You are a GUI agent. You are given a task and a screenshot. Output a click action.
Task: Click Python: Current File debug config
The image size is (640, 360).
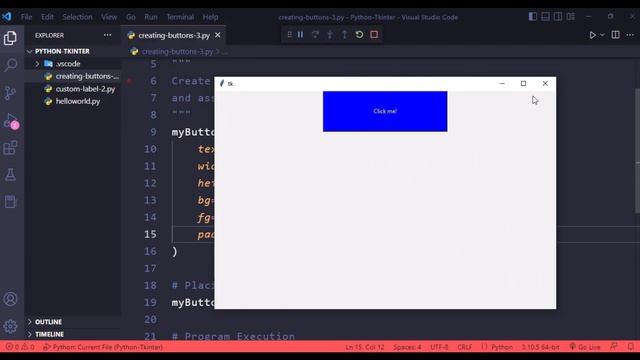click(103, 347)
